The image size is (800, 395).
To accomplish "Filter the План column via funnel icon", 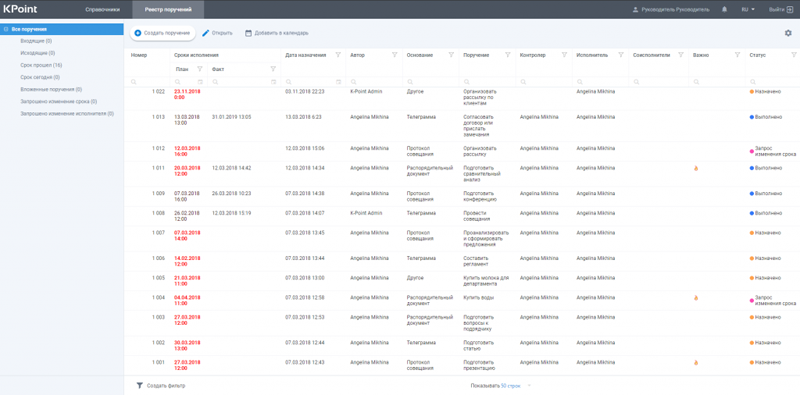I will [x=199, y=69].
